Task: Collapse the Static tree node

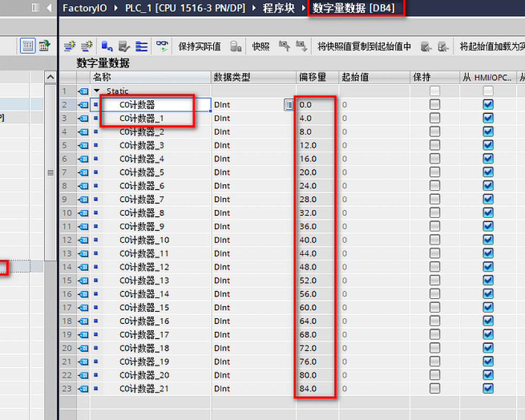Action: click(97, 91)
